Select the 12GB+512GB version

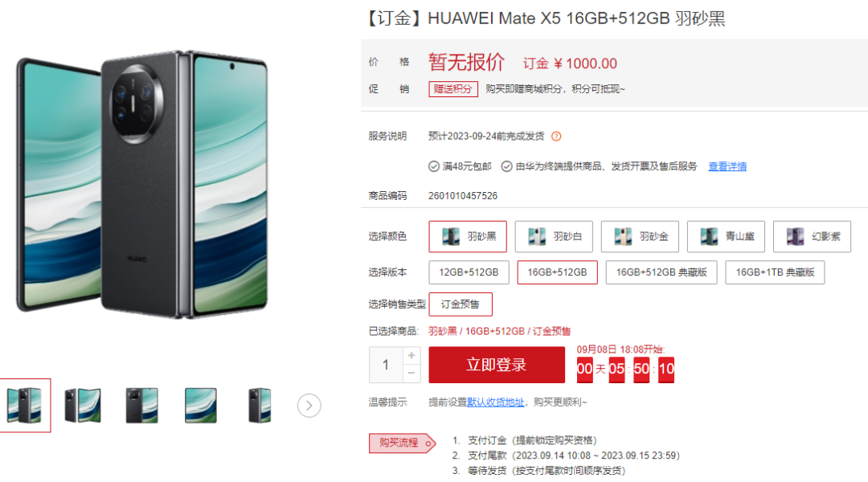point(469,272)
